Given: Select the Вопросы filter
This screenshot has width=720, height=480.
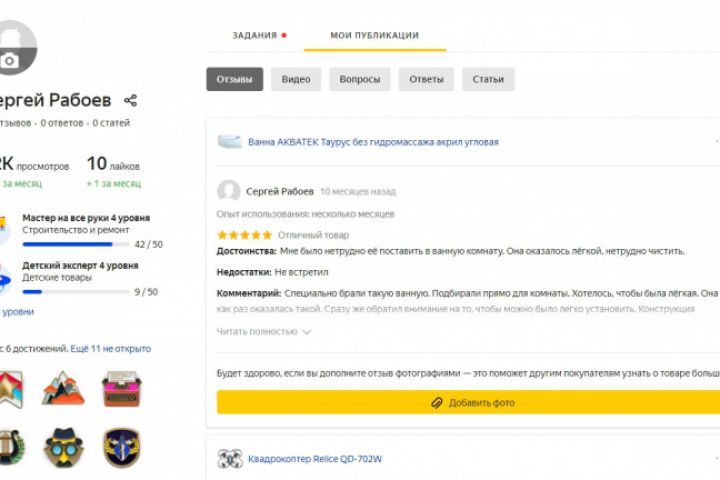Looking at the screenshot, I should click(360, 79).
